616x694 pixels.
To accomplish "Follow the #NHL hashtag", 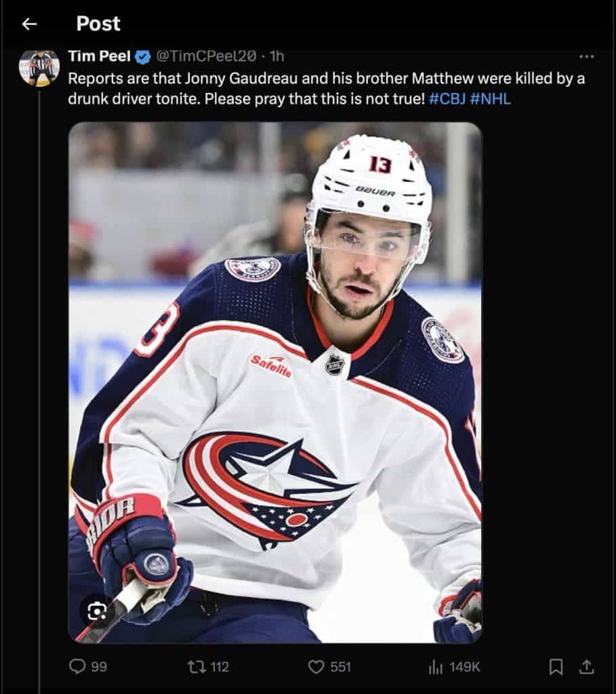I will (491, 98).
